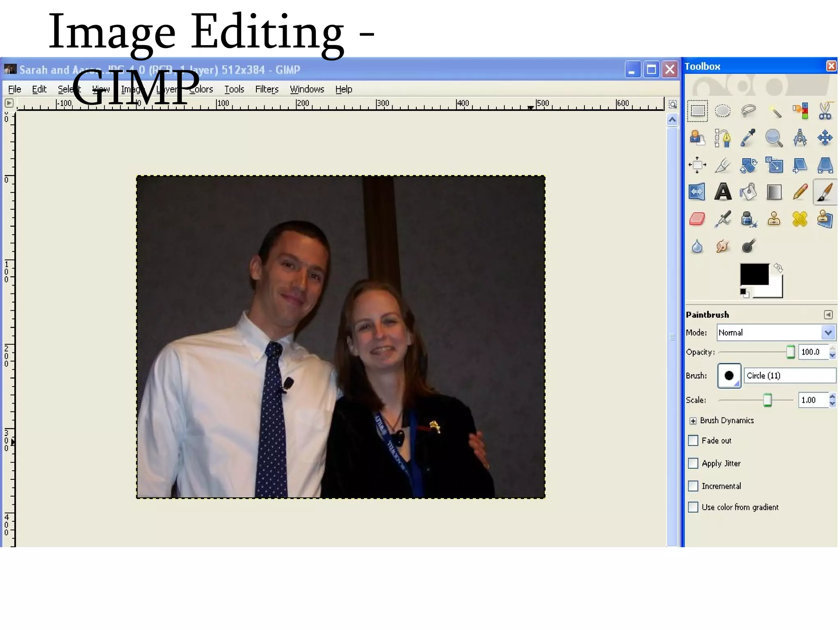Click the Scale value field showing 1.00
The height and width of the screenshot is (630, 840).
point(814,400)
